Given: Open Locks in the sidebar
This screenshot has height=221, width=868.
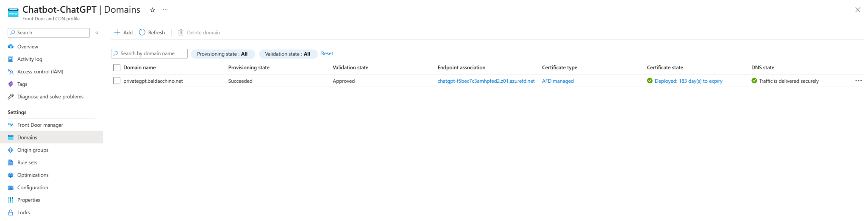Looking at the screenshot, I should click(x=51, y=213).
